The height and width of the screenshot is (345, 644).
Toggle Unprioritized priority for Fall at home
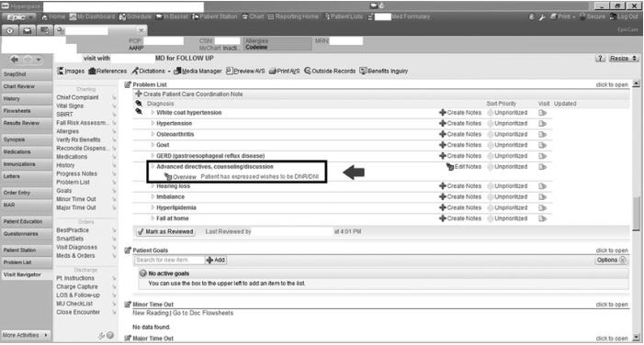click(508, 218)
